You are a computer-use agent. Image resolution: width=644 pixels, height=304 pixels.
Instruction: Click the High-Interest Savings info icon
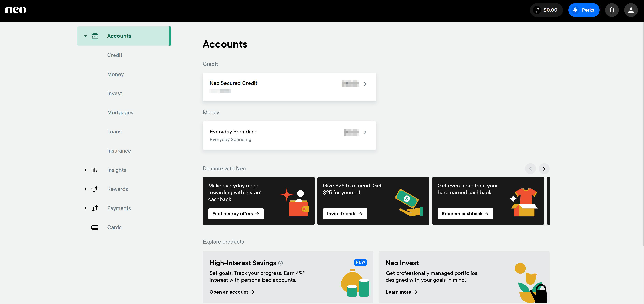(x=280, y=263)
